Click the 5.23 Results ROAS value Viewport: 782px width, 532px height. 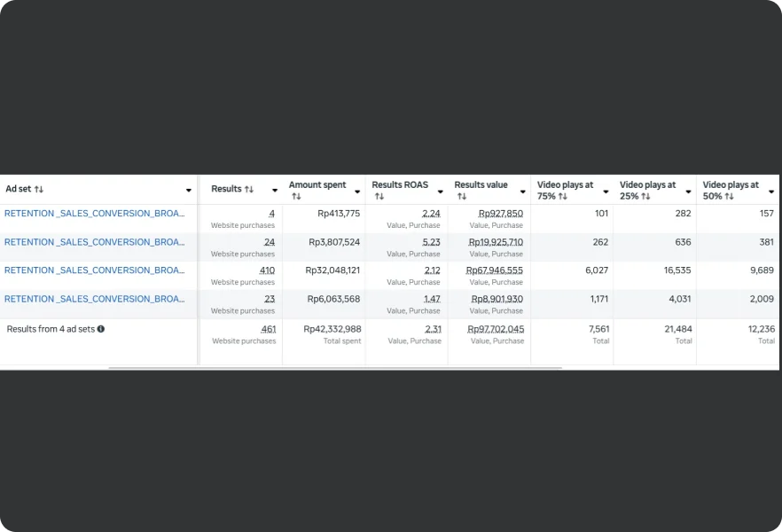coord(431,242)
